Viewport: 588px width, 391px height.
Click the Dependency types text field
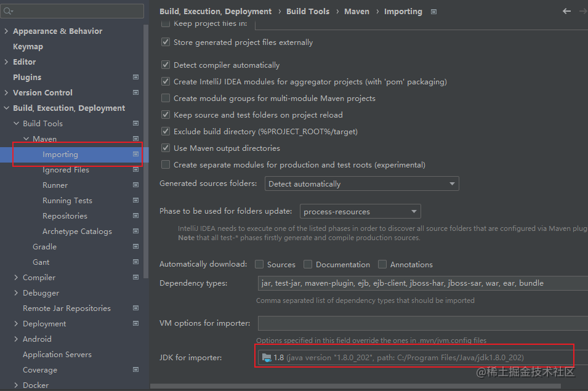click(x=422, y=283)
